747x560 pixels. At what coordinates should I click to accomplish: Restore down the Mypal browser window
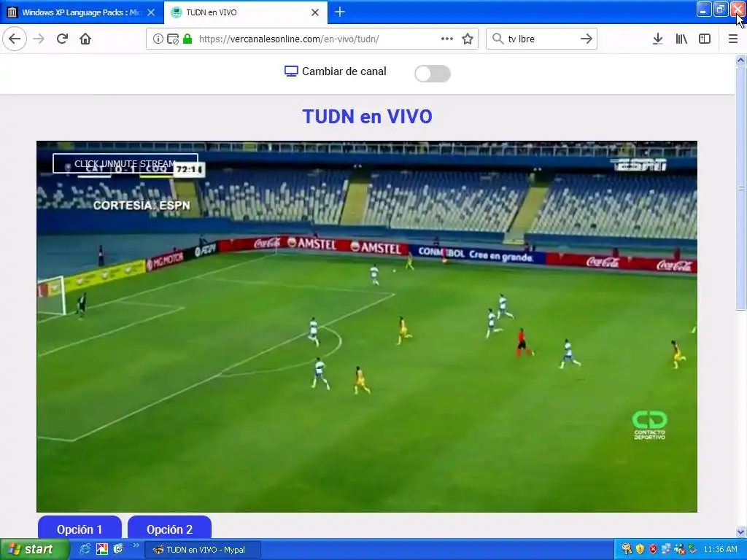(x=720, y=9)
